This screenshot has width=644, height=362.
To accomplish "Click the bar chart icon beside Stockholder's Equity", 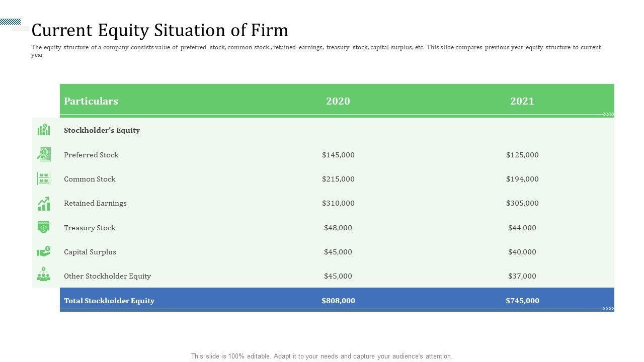I will 44,130.
